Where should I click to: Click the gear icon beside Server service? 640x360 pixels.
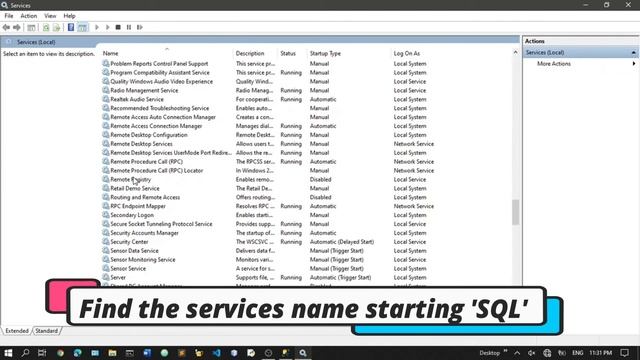106,277
